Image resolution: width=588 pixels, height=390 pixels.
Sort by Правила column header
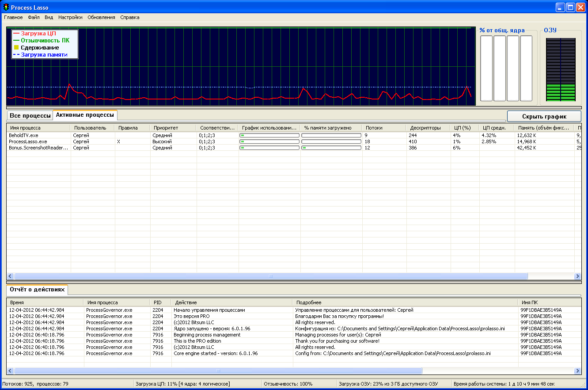tap(132, 128)
